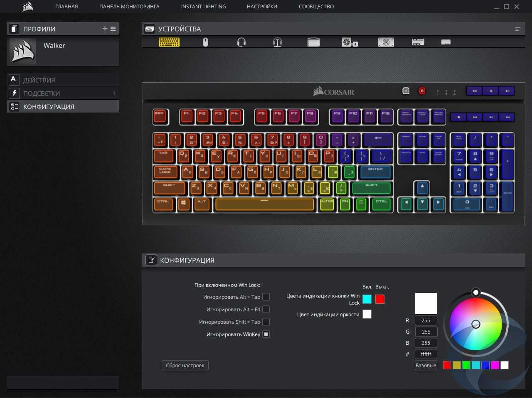Expand the devices panel options menu

[x=517, y=29]
